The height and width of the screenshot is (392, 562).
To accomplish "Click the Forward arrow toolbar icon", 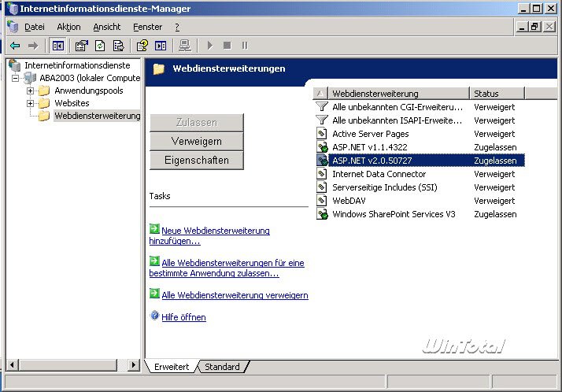I will pos(33,46).
